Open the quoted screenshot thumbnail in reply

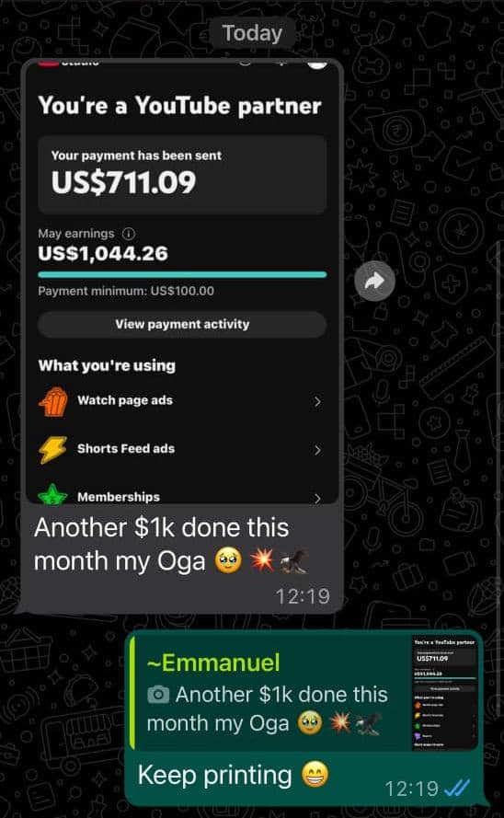coord(444,693)
